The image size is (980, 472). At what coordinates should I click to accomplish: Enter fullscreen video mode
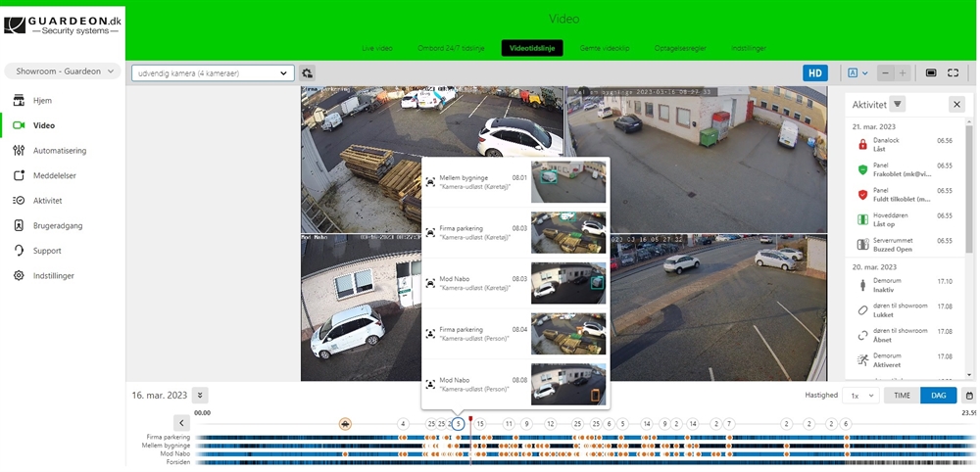coord(954,73)
